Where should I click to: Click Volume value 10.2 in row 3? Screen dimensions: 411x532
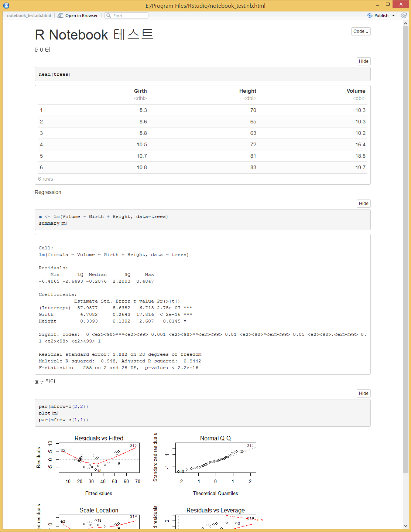[x=360, y=133]
